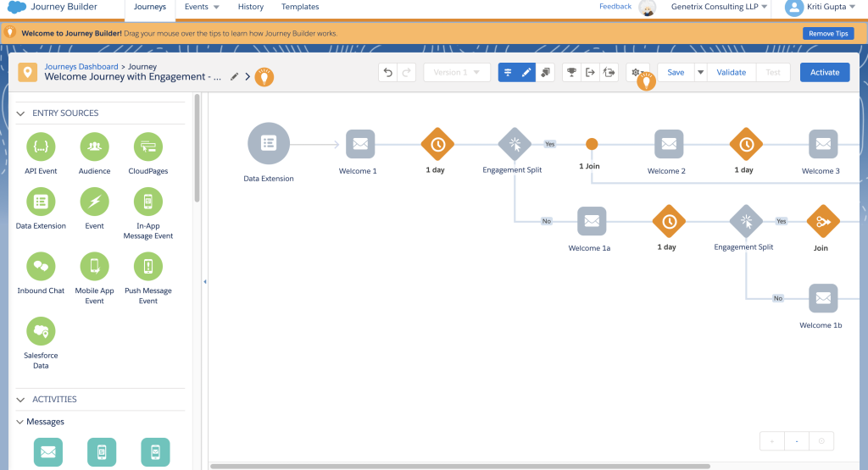Click the canvas zoom out minus button
The image size is (868, 470).
(x=797, y=441)
